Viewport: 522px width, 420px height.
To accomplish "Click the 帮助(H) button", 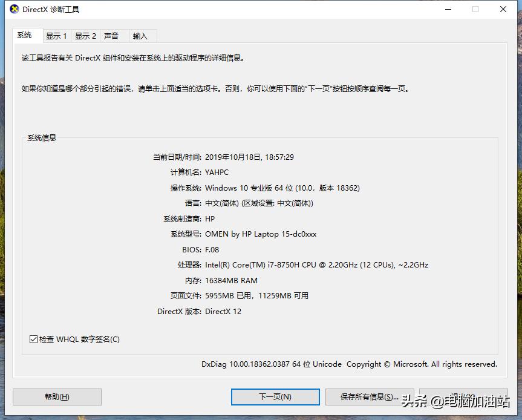I will click(57, 396).
